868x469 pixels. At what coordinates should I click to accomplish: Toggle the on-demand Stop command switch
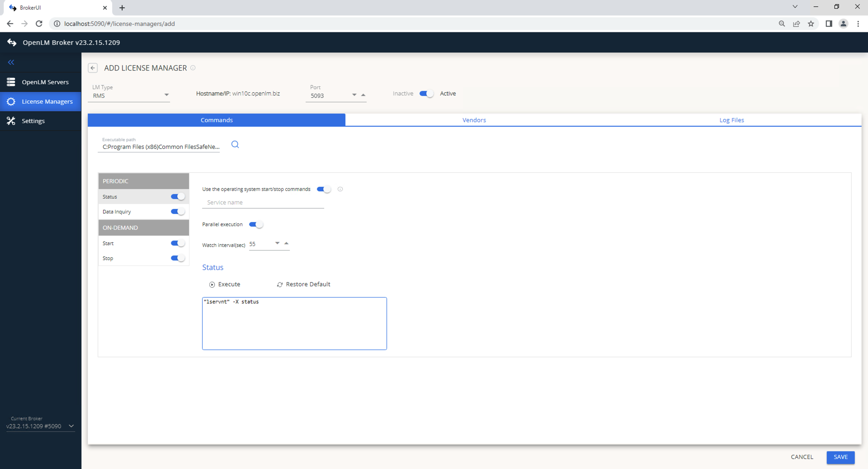pos(178,258)
